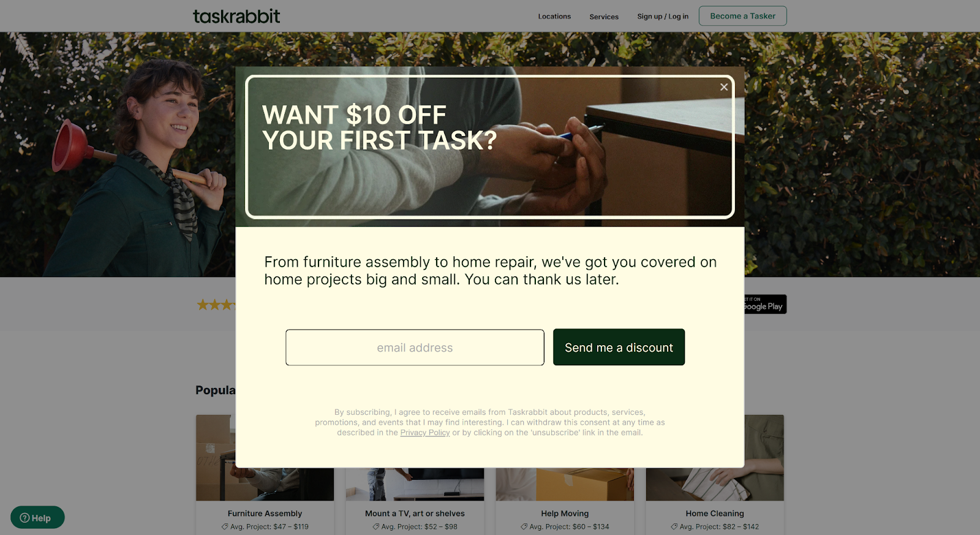The image size is (980, 535).
Task: Click the gold star rating icons
Action: [x=216, y=305]
